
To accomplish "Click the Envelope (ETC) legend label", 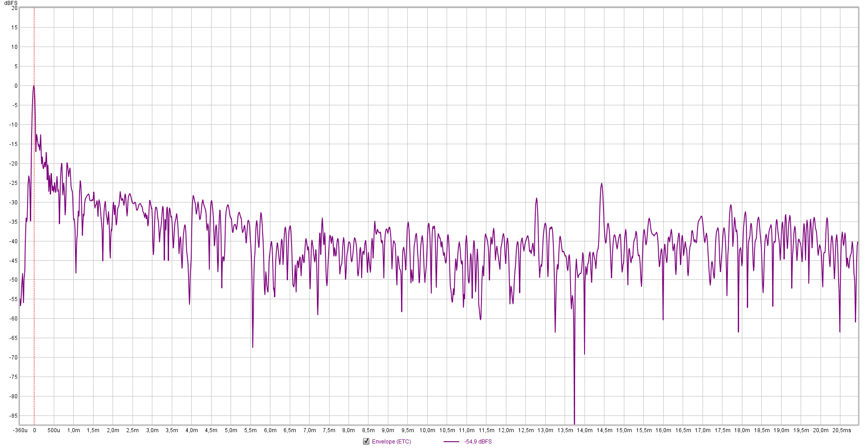I will (x=391, y=442).
